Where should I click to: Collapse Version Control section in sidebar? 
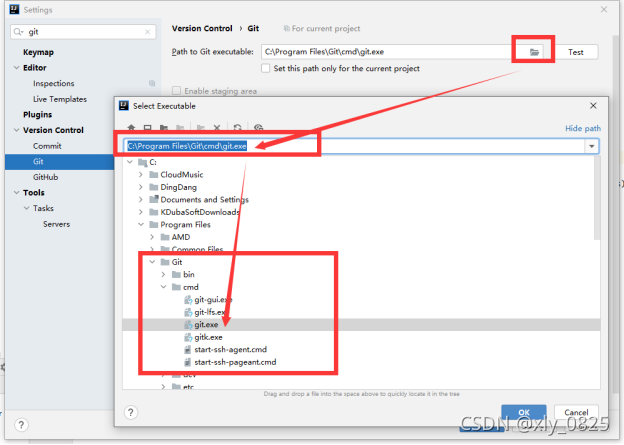point(16,130)
